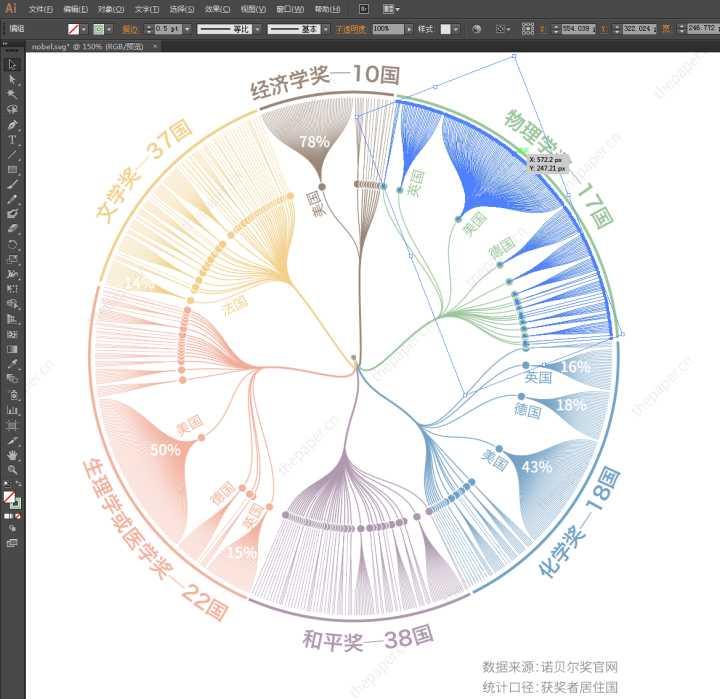Screen dimensions: 720x699
Task: Open the opacity percentage dropdown arrow
Action: [410, 29]
